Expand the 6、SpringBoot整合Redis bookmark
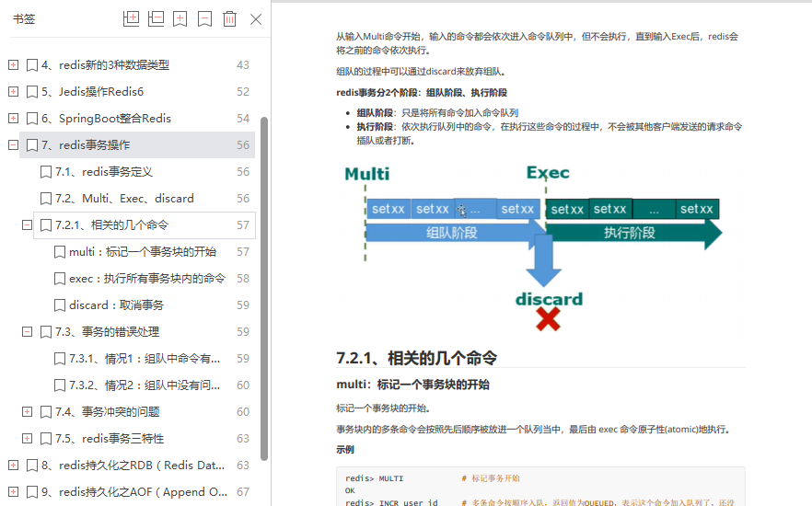This screenshot has height=506, width=812. click(x=14, y=118)
